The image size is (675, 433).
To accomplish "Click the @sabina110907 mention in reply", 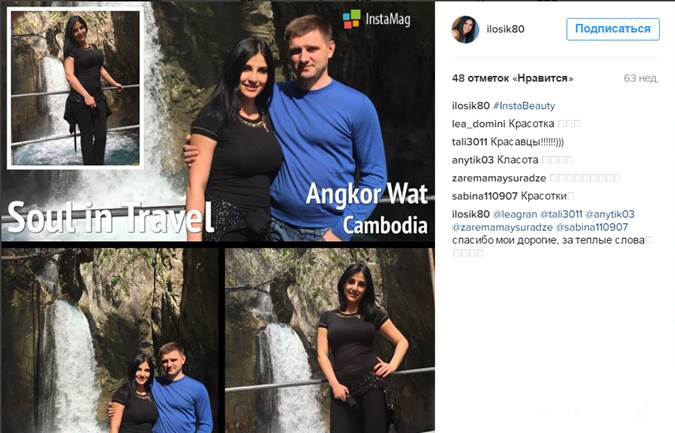I will [x=592, y=227].
